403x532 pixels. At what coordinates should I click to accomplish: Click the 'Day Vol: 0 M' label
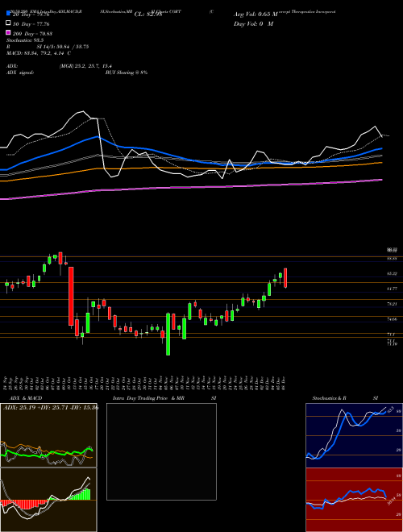point(253,23)
